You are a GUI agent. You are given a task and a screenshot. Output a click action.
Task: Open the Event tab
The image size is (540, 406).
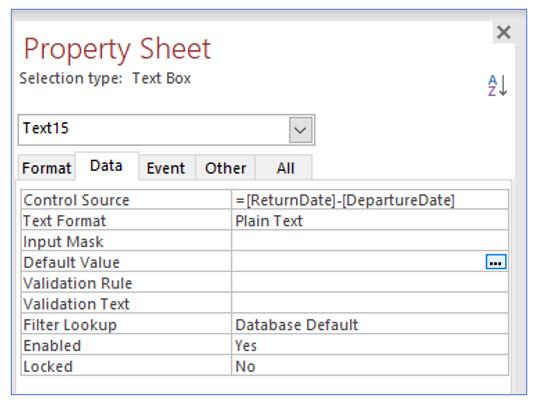coord(166,168)
